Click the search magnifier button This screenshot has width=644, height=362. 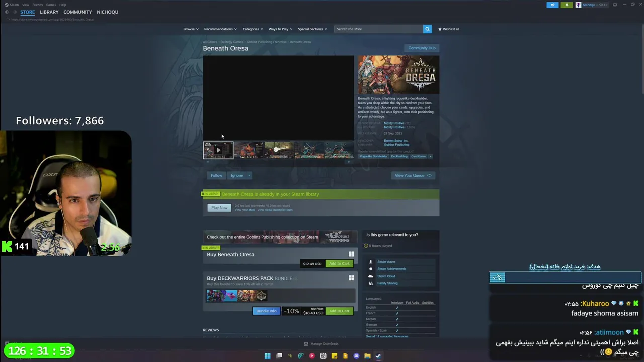pos(427,29)
